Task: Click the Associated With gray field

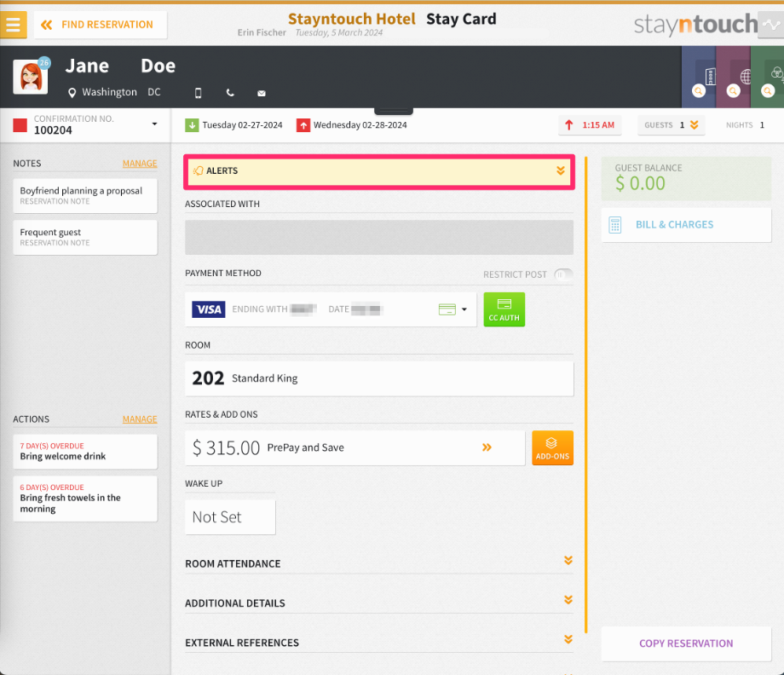Action: tap(379, 237)
